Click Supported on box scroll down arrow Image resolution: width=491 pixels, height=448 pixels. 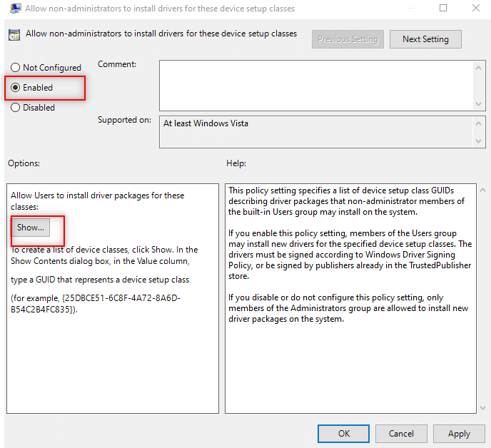478,141
